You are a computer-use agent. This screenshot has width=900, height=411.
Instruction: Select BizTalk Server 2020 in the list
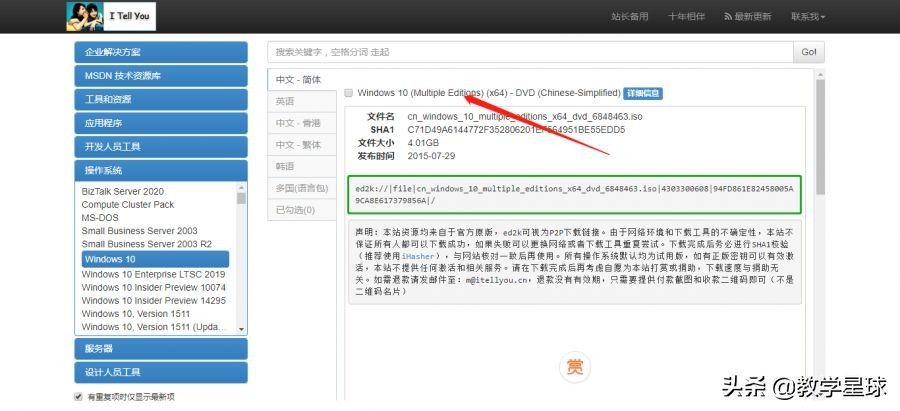click(x=122, y=192)
